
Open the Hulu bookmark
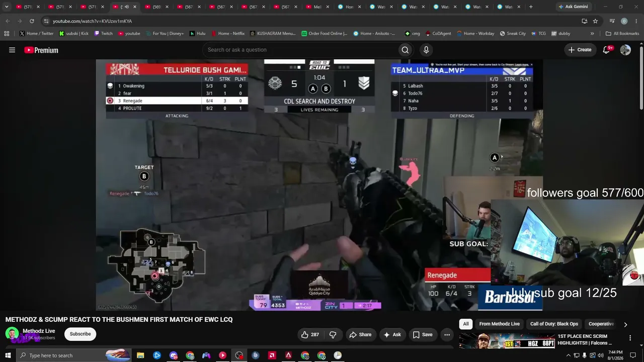point(197,34)
